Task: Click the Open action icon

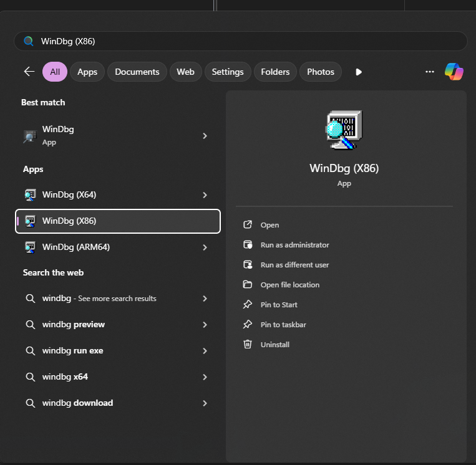Action: pyautogui.click(x=248, y=225)
